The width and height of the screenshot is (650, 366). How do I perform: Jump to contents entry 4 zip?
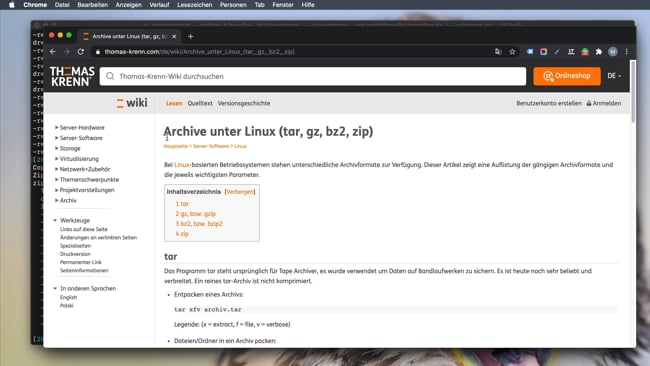[x=182, y=234]
